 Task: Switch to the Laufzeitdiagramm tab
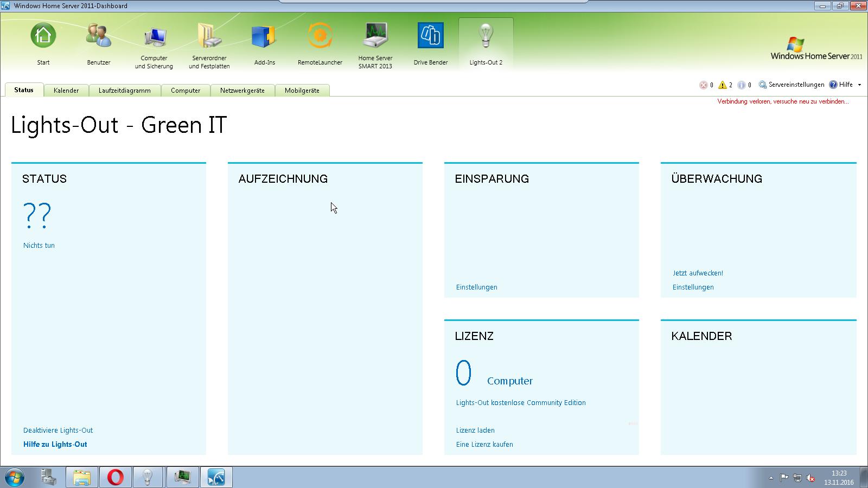[125, 91]
